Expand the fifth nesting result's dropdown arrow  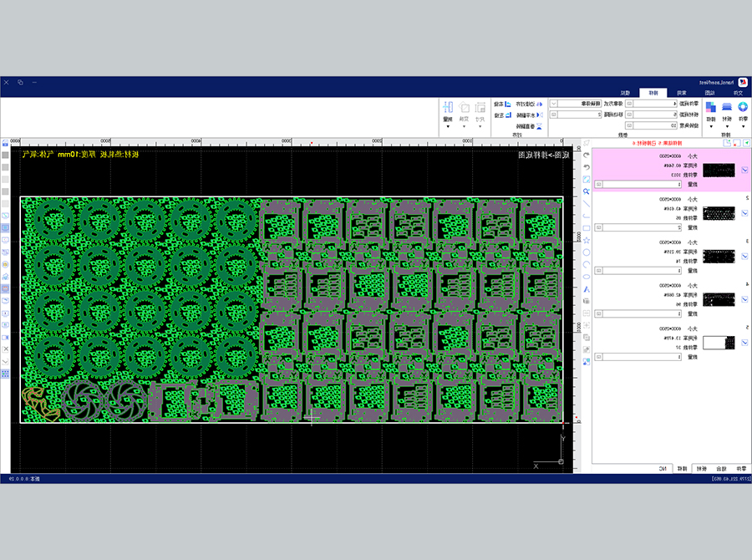(x=744, y=343)
